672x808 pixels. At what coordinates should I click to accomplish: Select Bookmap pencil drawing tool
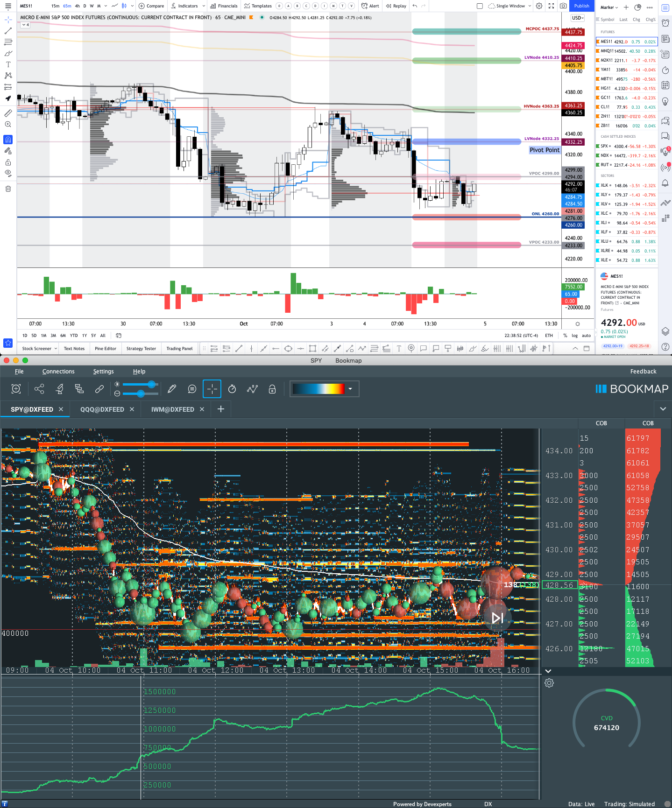172,389
